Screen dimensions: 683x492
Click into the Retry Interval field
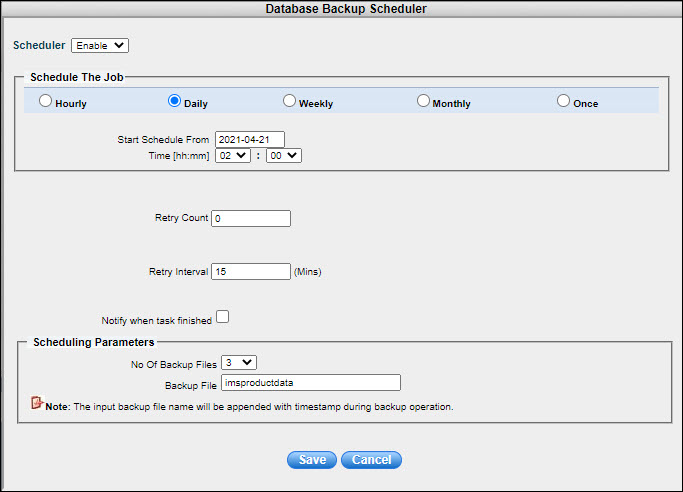[x=251, y=271]
